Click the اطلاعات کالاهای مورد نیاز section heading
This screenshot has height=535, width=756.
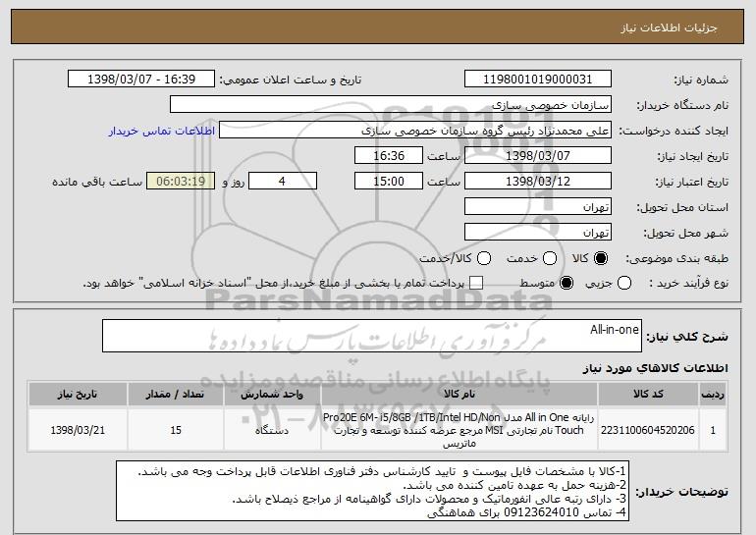pos(655,368)
